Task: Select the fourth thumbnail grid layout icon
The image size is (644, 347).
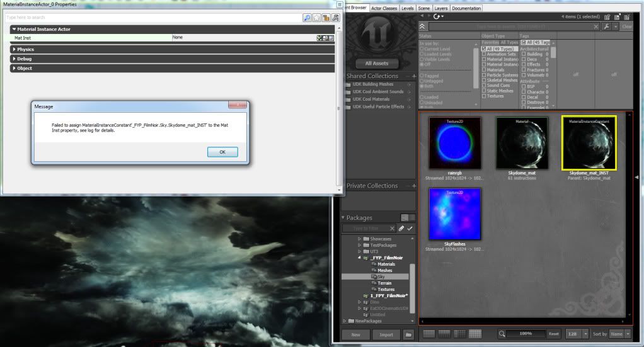Action: pos(474,334)
